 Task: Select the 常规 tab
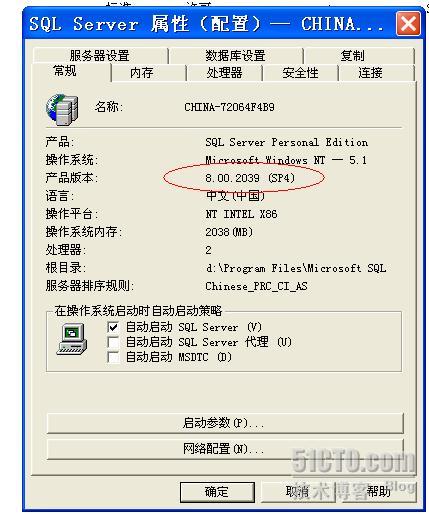(65, 71)
